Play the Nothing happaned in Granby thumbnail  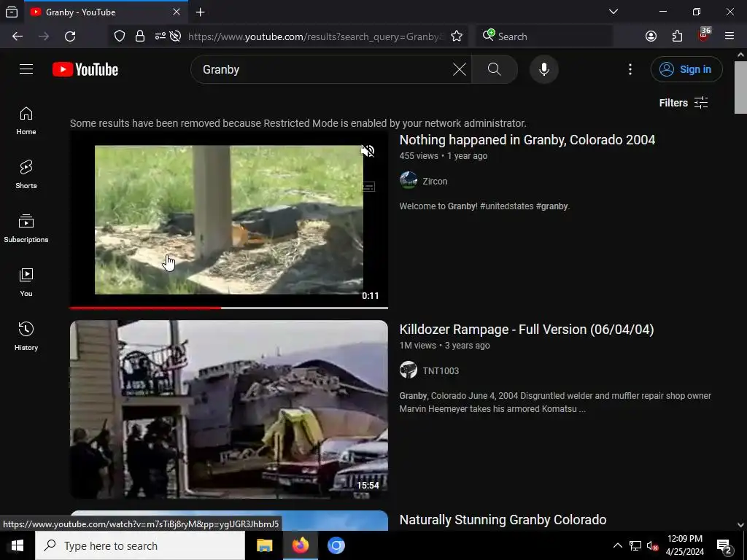[x=228, y=219]
